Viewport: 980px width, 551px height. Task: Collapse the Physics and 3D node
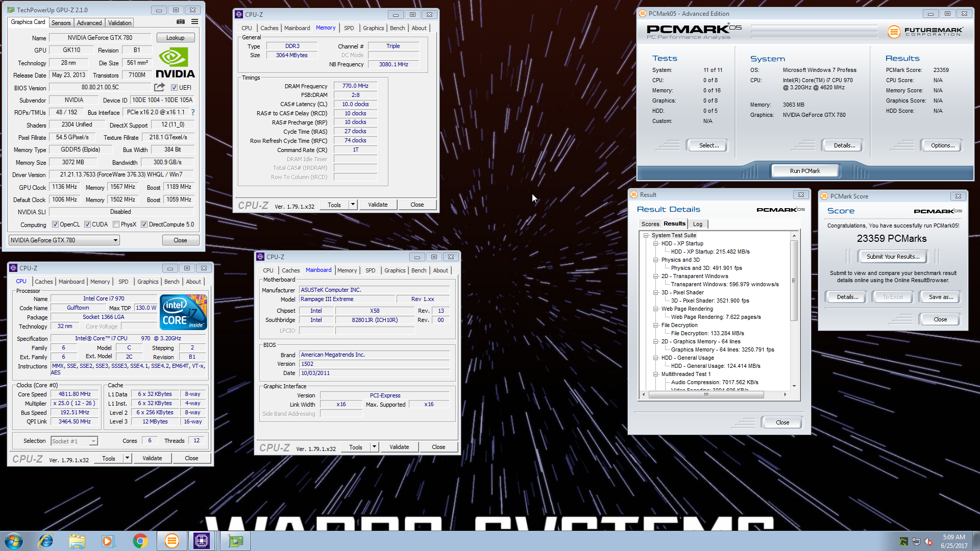point(656,260)
